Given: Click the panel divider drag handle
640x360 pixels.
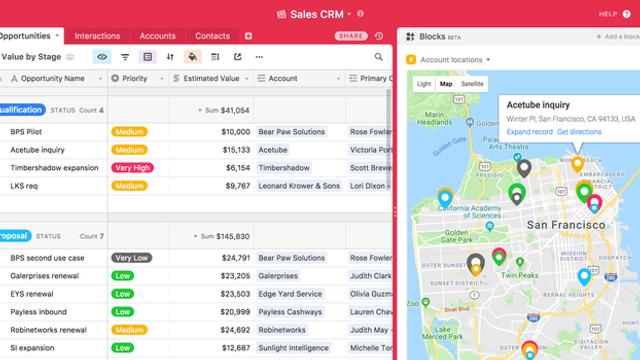Looking at the screenshot, I should coord(395,212).
